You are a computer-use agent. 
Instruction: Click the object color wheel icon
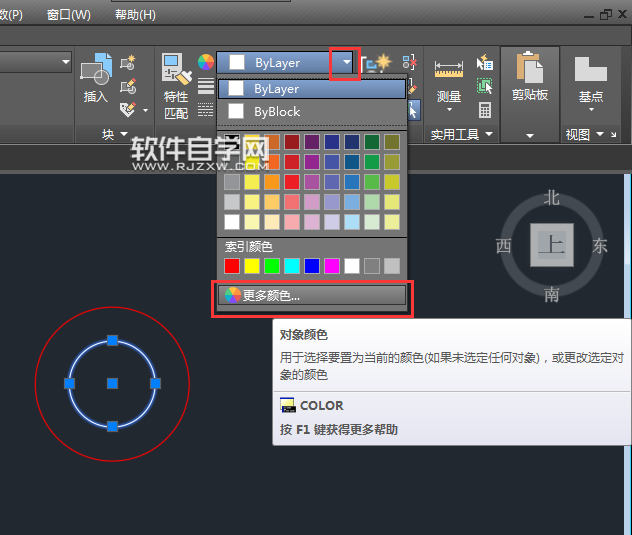pyautogui.click(x=206, y=62)
